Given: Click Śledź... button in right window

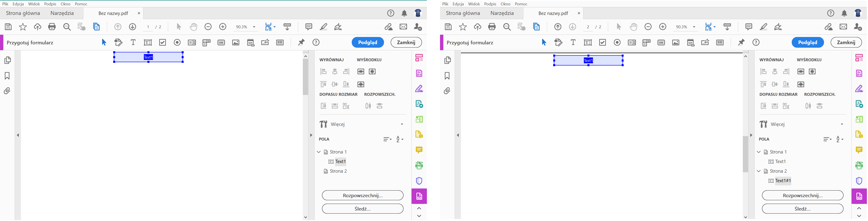Looking at the screenshot, I should pyautogui.click(x=803, y=209).
